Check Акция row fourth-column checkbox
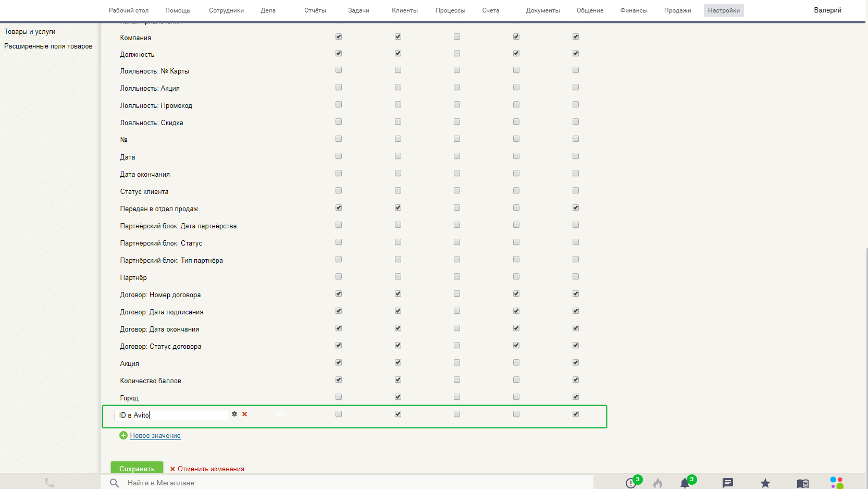Screen dimensions: 868x489 pos(516,362)
